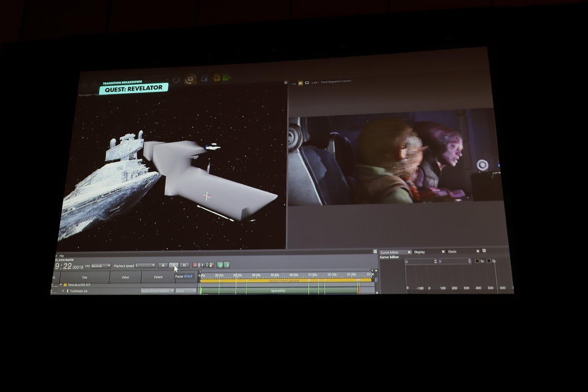Jump to the next frame

(184, 265)
